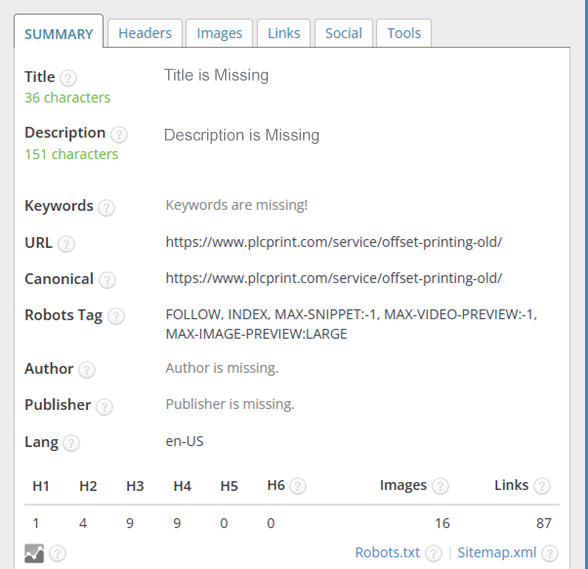Click the help icon beside URL
Screen dimensions: 588x569
[x=66, y=244]
